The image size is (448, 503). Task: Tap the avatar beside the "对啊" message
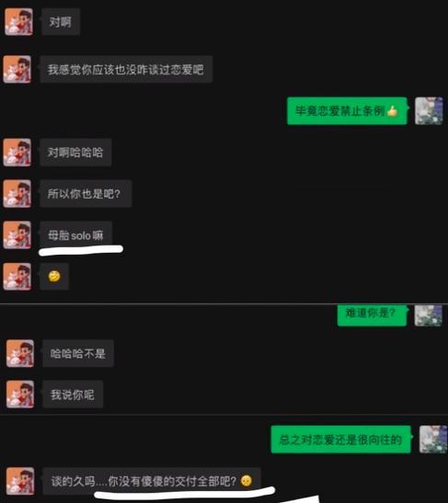click(x=18, y=22)
